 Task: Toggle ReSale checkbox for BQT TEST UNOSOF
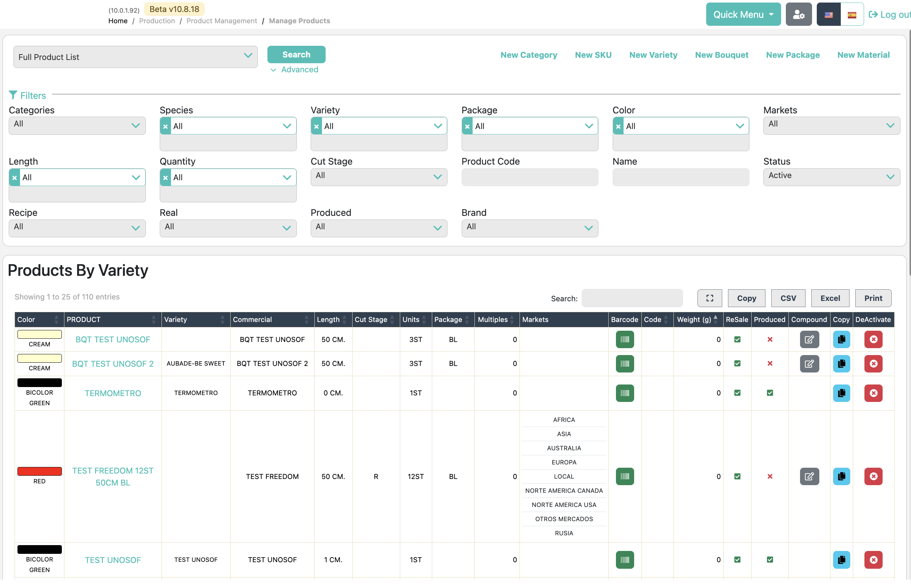click(x=737, y=339)
